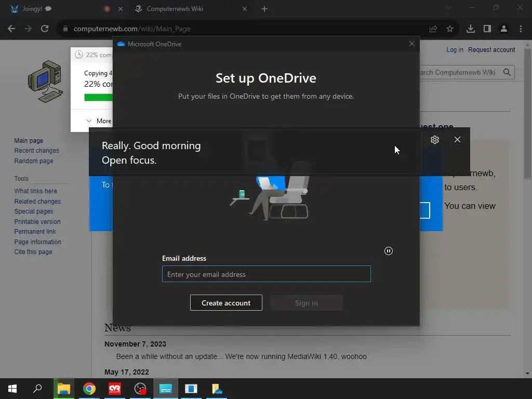Open the Printable version link
The width and height of the screenshot is (532, 399).
[x=37, y=221]
